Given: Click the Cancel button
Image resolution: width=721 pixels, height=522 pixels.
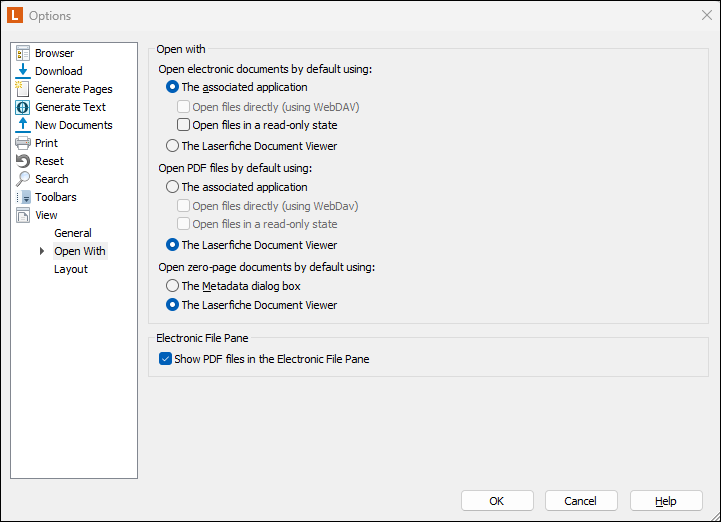Looking at the screenshot, I should pyautogui.click(x=581, y=500).
